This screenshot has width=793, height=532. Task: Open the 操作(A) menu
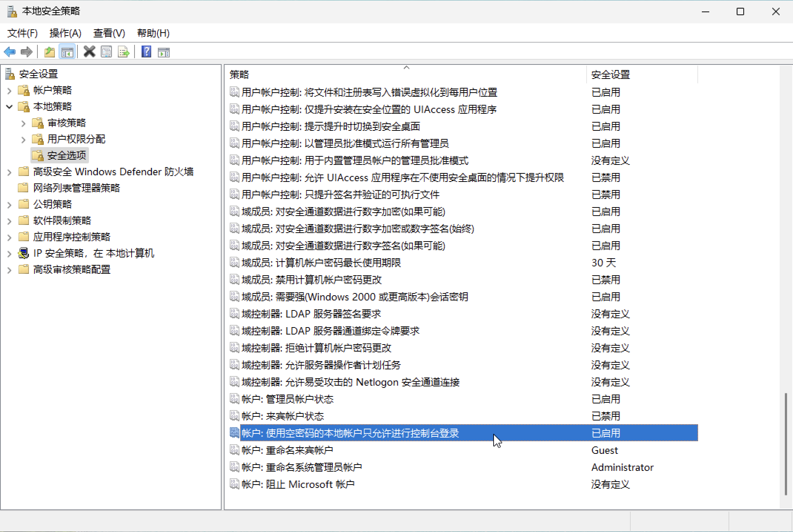coord(65,33)
